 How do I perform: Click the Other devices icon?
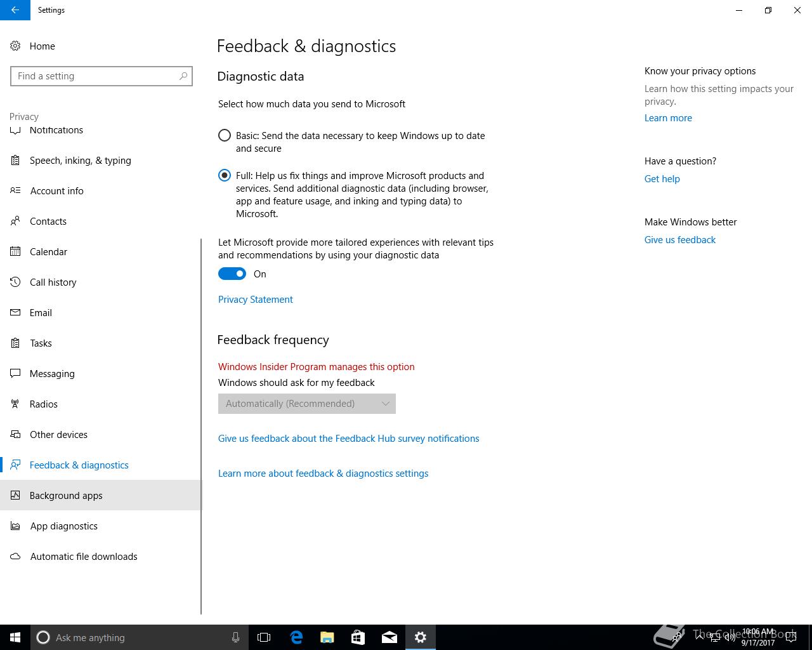click(x=15, y=435)
